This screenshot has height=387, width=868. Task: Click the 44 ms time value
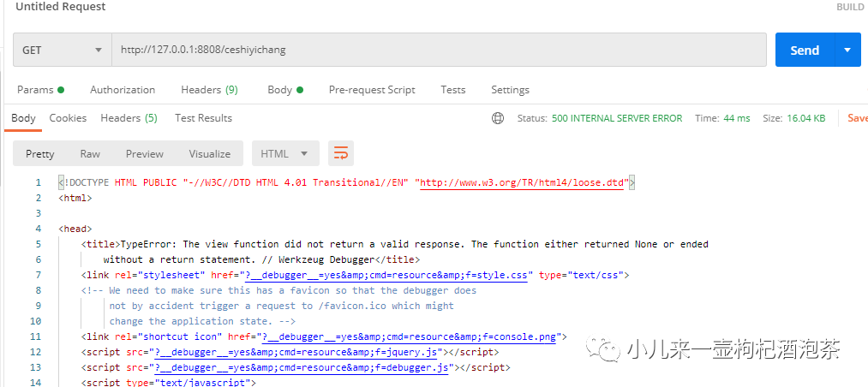coord(737,118)
